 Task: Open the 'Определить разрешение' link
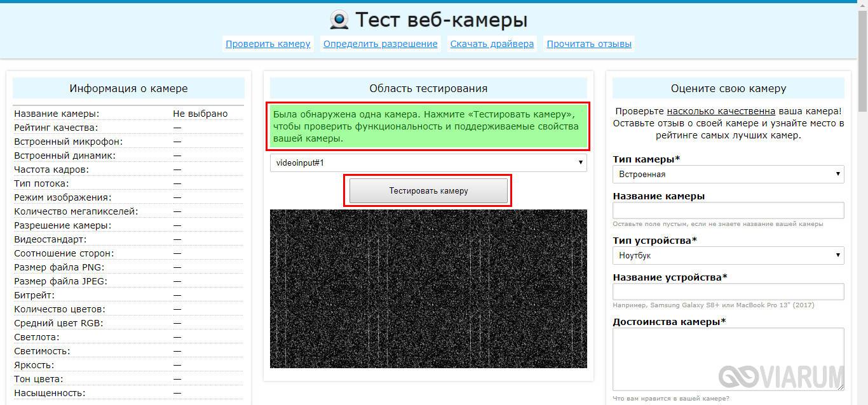click(x=380, y=44)
